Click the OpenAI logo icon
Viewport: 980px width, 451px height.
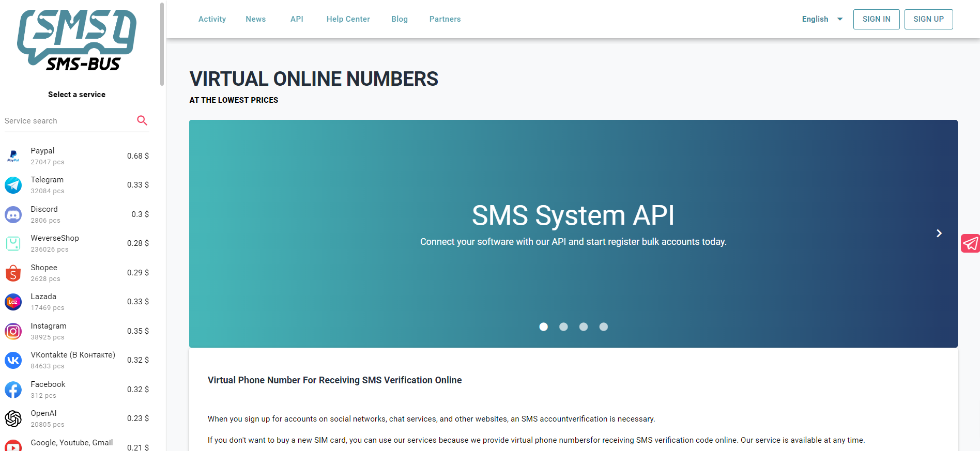click(13, 418)
